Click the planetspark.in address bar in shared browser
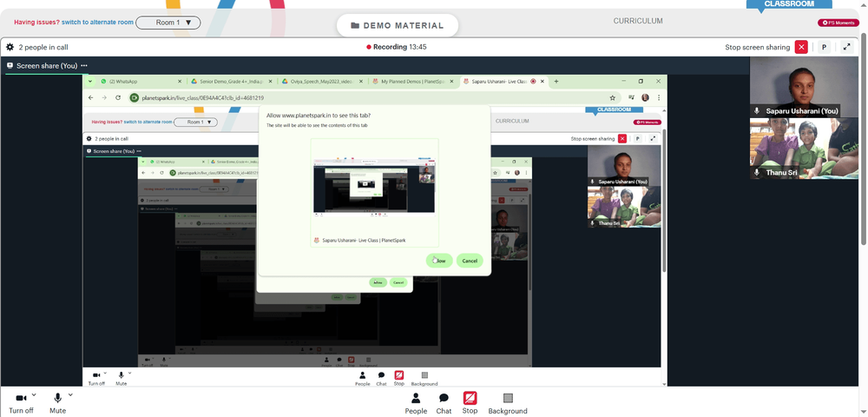This screenshot has height=417, width=868. click(373, 97)
